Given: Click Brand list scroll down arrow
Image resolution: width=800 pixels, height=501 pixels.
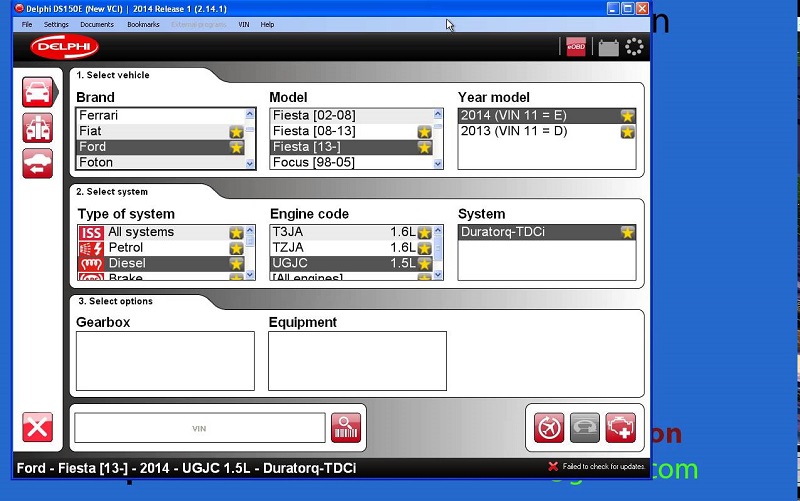Looking at the screenshot, I should click(249, 164).
